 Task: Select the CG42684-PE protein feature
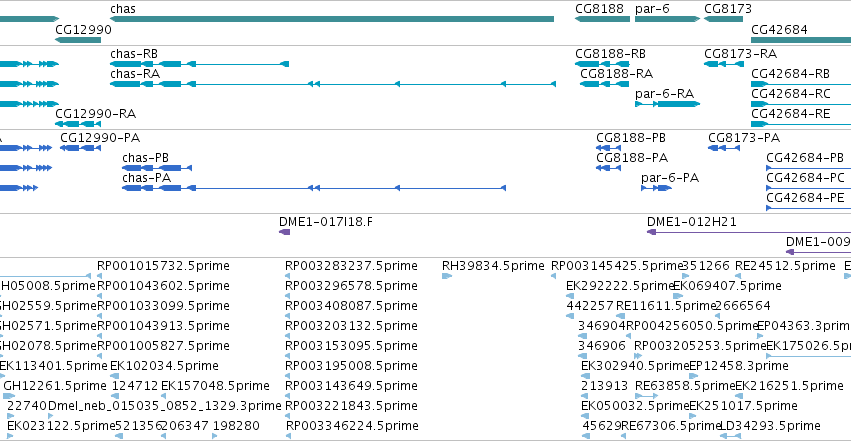click(809, 208)
